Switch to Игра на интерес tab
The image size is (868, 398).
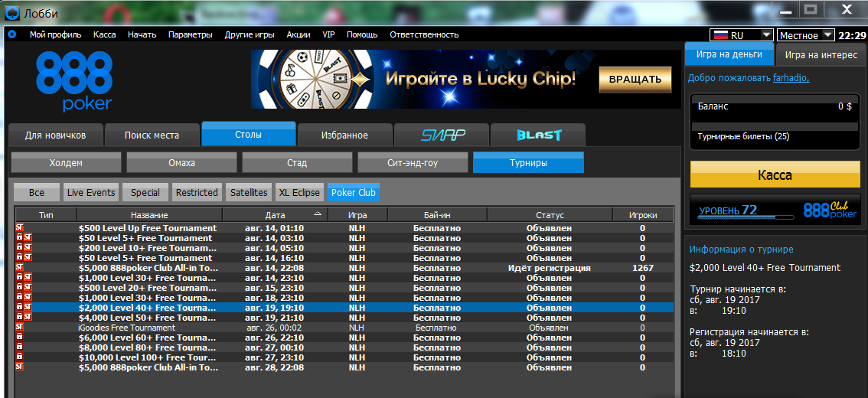coord(821,55)
